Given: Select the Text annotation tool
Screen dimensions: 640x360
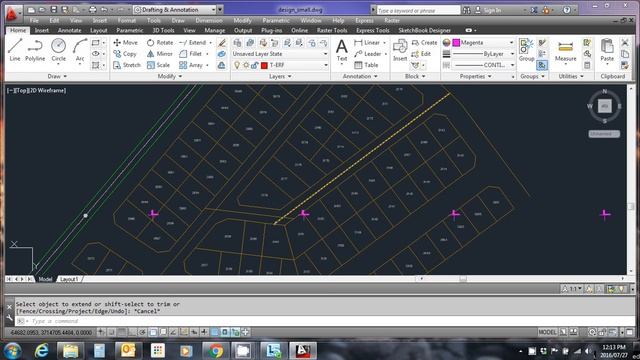Looking at the screenshot, I should point(342,51).
